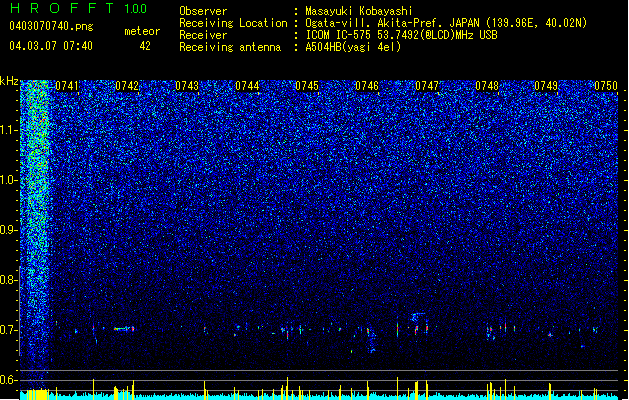Click the 0.6 kHz axis label
The width and height of the screenshot is (629, 400).
coord(9,380)
